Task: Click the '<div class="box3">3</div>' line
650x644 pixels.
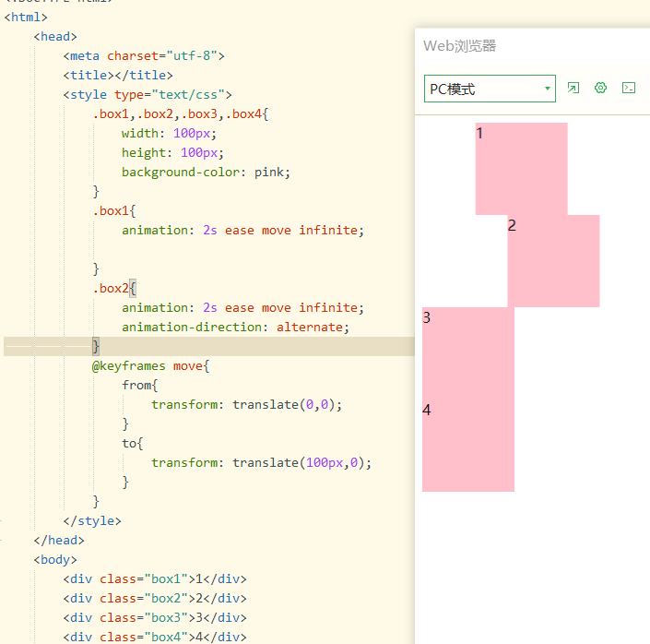Action: (x=155, y=618)
